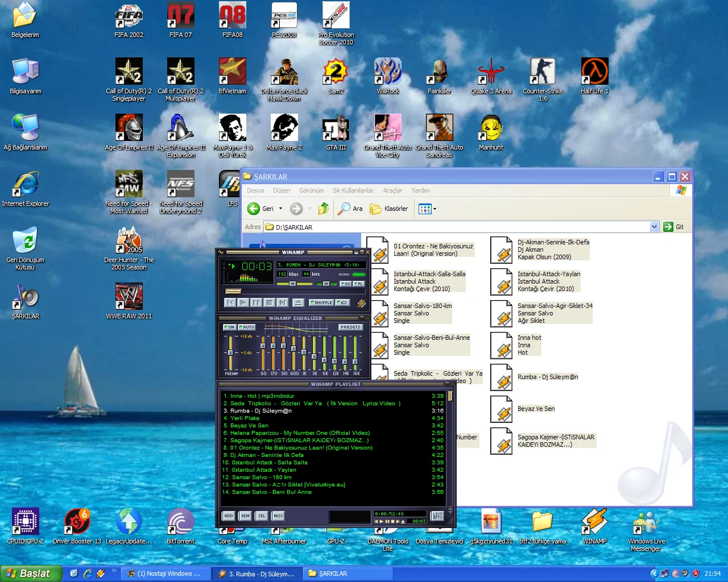Open the Views dropdown arrow in Explorer toolbar
This screenshot has width=728, height=582.
point(435,209)
